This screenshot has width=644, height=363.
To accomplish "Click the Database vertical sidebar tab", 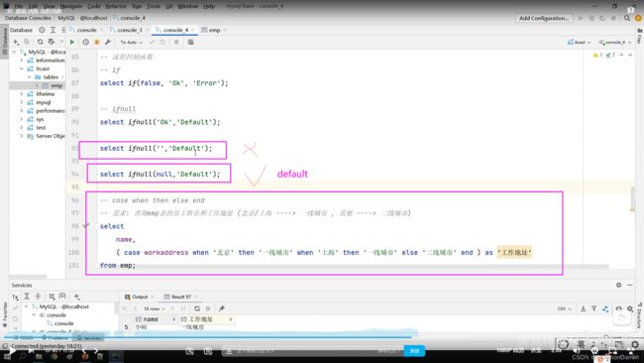I will click(x=5, y=42).
